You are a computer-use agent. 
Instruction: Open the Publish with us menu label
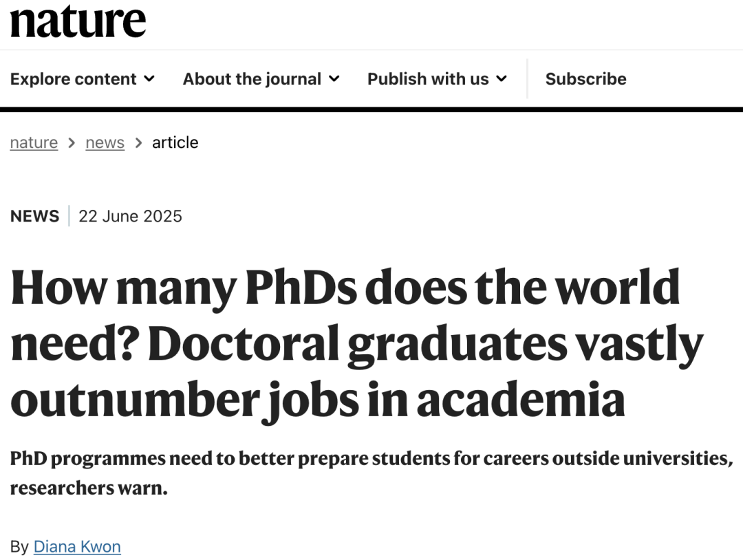pos(428,79)
